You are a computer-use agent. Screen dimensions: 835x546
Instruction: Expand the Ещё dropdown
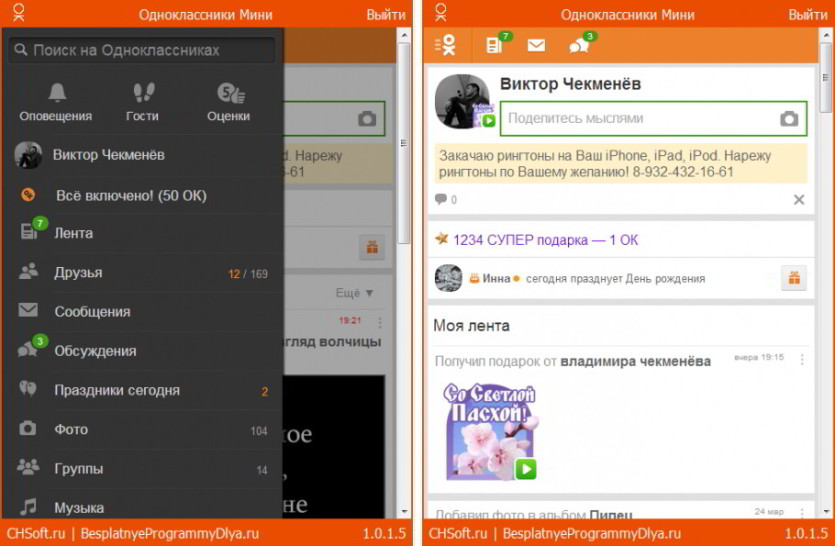pyautogui.click(x=355, y=293)
